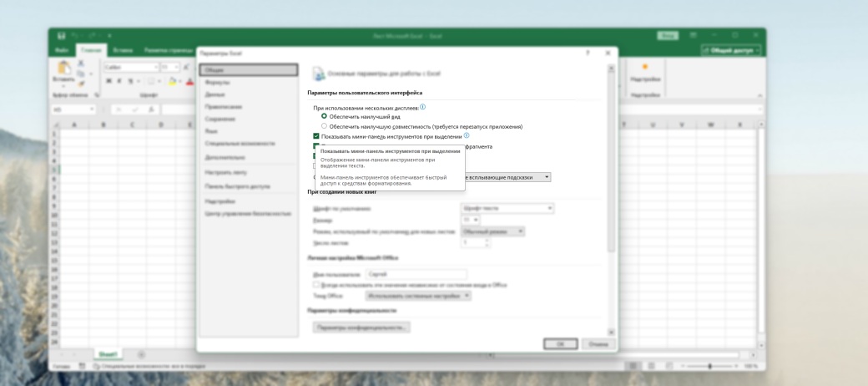Switch to the 'Вставка' ribbon tab
868x386 pixels.
click(123, 51)
